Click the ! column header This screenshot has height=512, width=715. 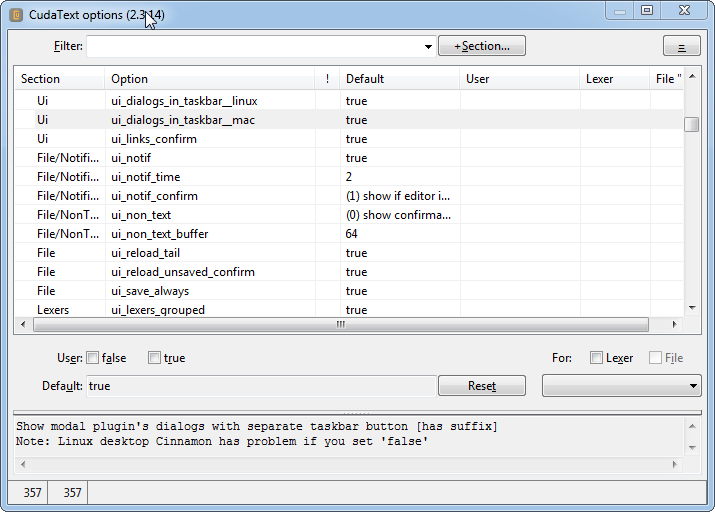(x=327, y=79)
